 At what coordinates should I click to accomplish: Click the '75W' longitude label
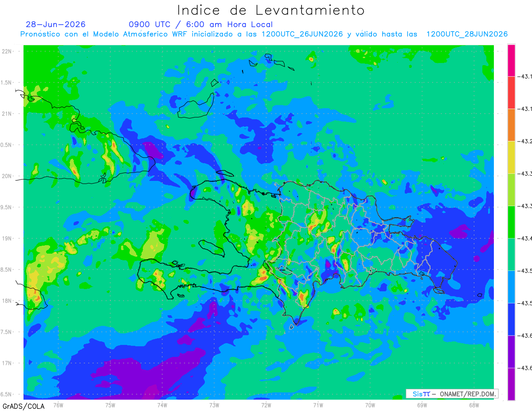click(110, 405)
